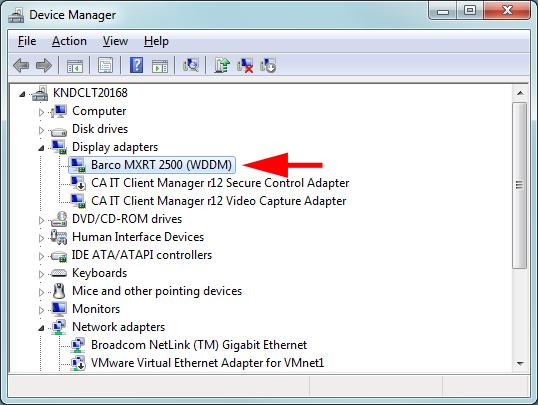Click the Back arrow toolbar icon
538x405 pixels.
click(21, 65)
